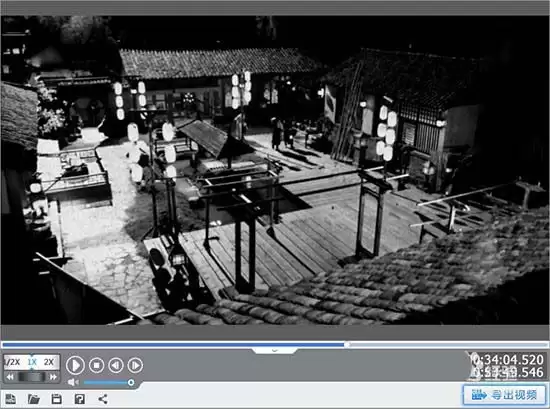Open the help question-mark icon
The width and height of the screenshot is (550, 409).
[x=80, y=399]
